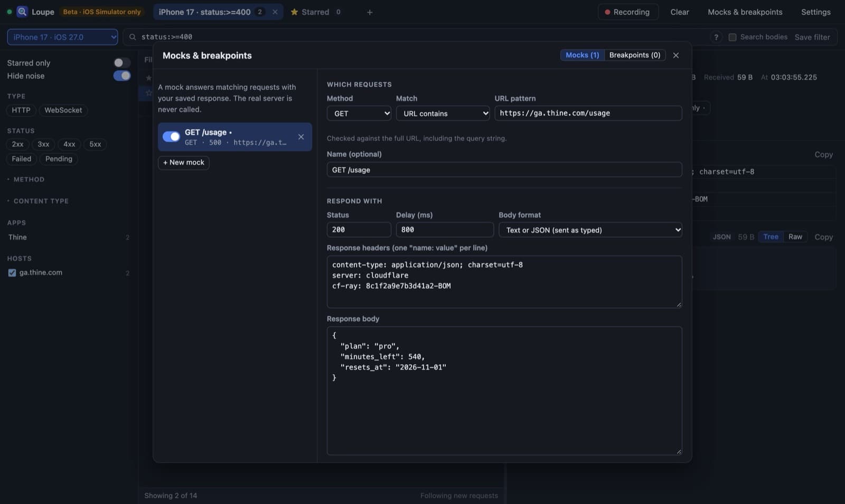Close the Mocks & breakpoints dialog

click(x=675, y=55)
